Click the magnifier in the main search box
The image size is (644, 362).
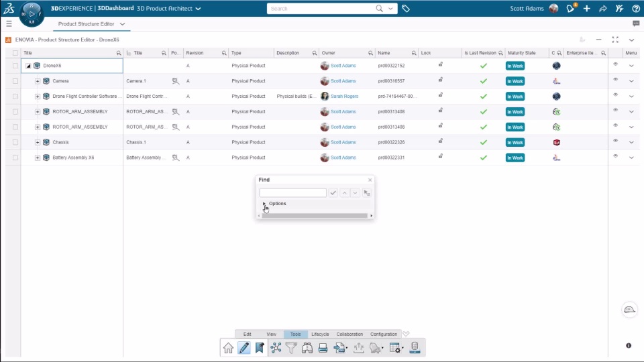(380, 9)
